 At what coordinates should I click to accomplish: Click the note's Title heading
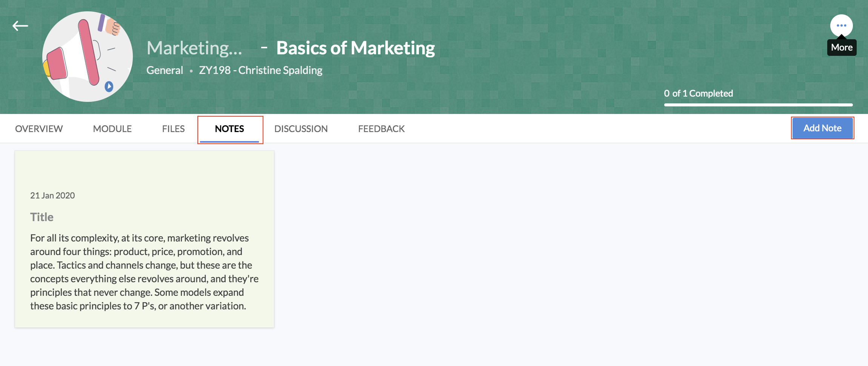tap(42, 217)
